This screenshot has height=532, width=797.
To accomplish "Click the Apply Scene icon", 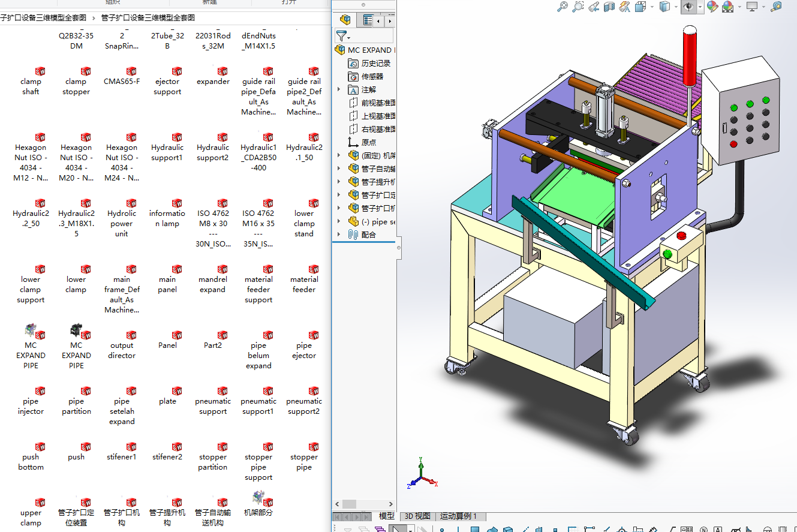I will (x=727, y=7).
